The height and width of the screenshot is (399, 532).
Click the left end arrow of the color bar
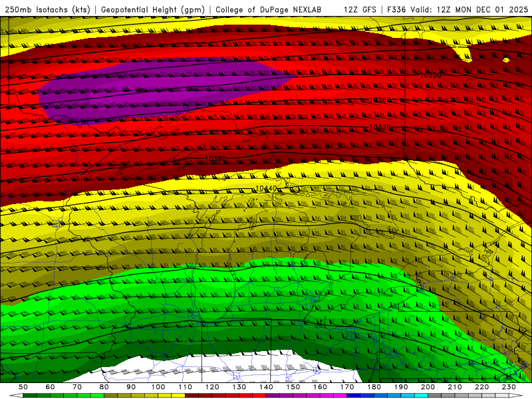point(16,396)
